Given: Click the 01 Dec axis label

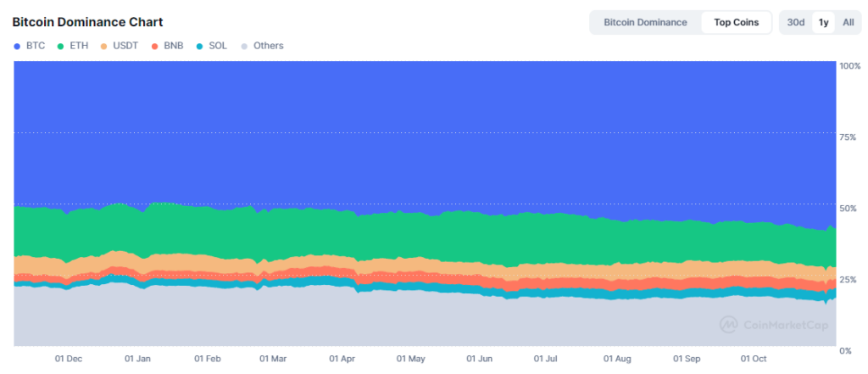Looking at the screenshot, I should pos(69,359).
